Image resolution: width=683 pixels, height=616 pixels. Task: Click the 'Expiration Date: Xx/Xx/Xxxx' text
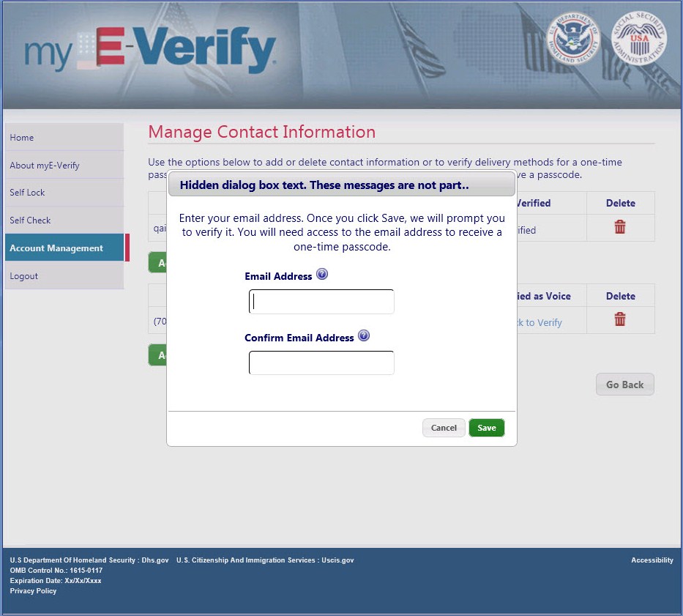56,581
